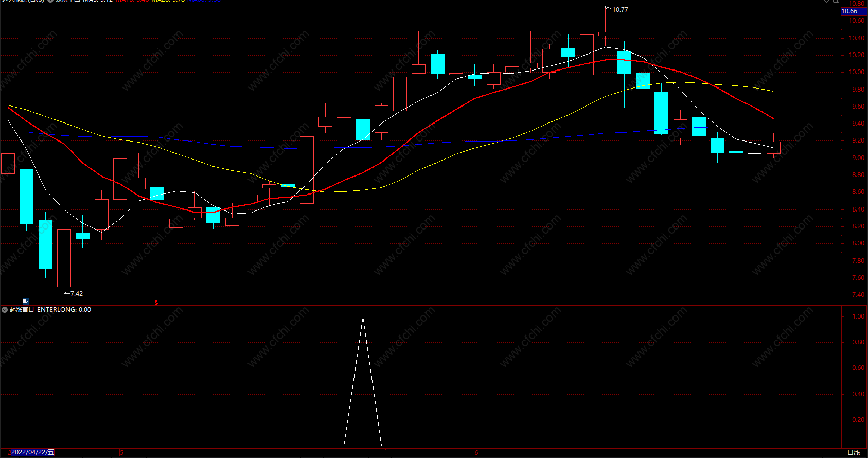Viewport: 868px width, 458px height.
Task: Click the diamond icon at top right
Action: (827, 1)
